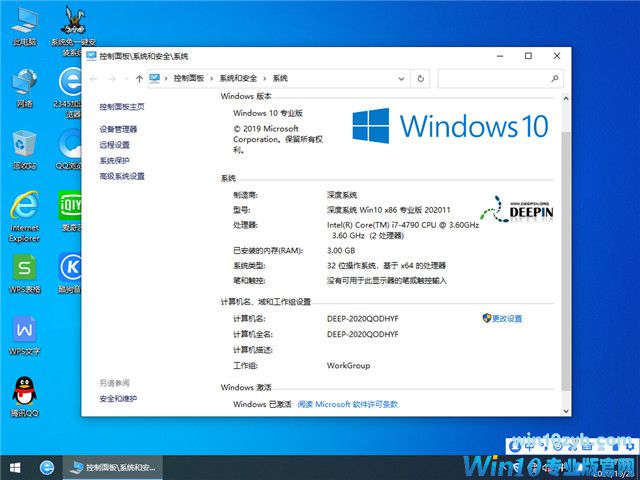
Task: Maximize the System control panel window
Action: point(528,56)
